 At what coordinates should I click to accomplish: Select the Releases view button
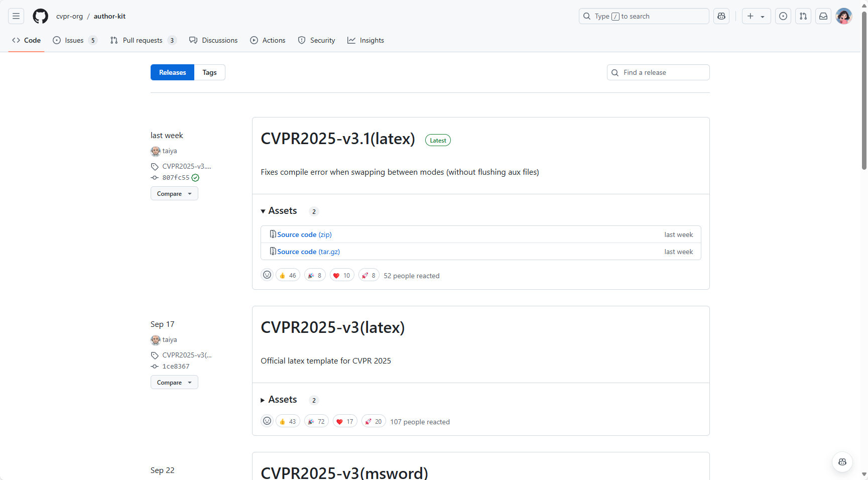click(x=172, y=72)
